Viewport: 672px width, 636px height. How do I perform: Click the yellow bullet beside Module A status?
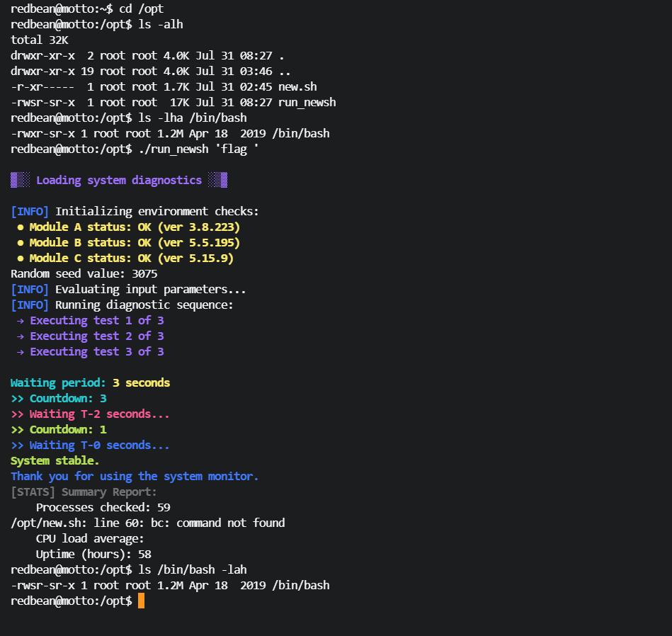click(21, 227)
